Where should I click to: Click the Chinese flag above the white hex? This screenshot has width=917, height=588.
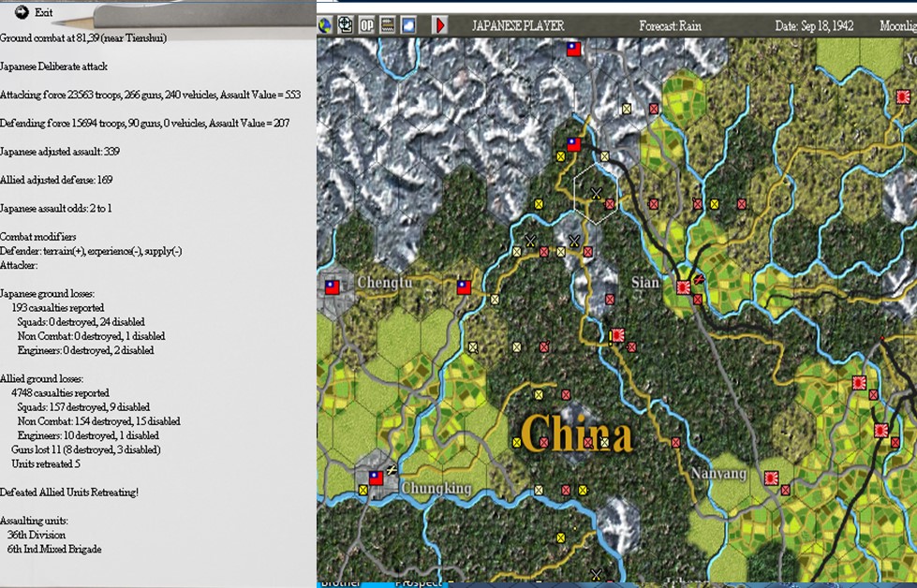[573, 144]
